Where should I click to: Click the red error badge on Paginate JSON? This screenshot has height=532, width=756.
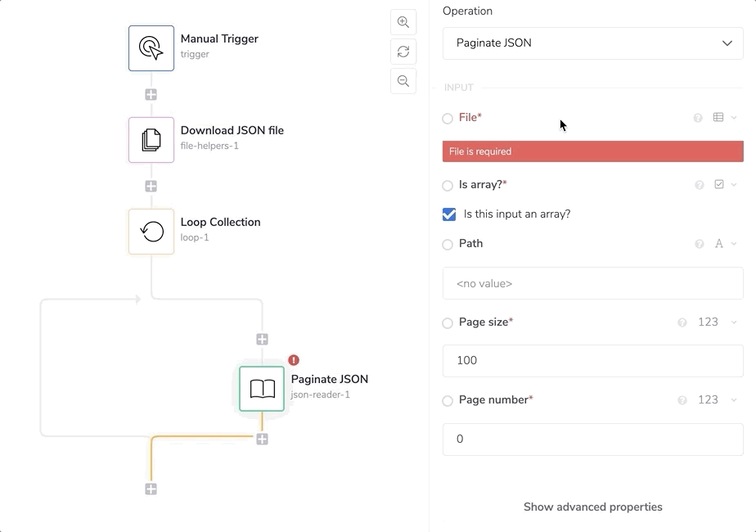294,360
